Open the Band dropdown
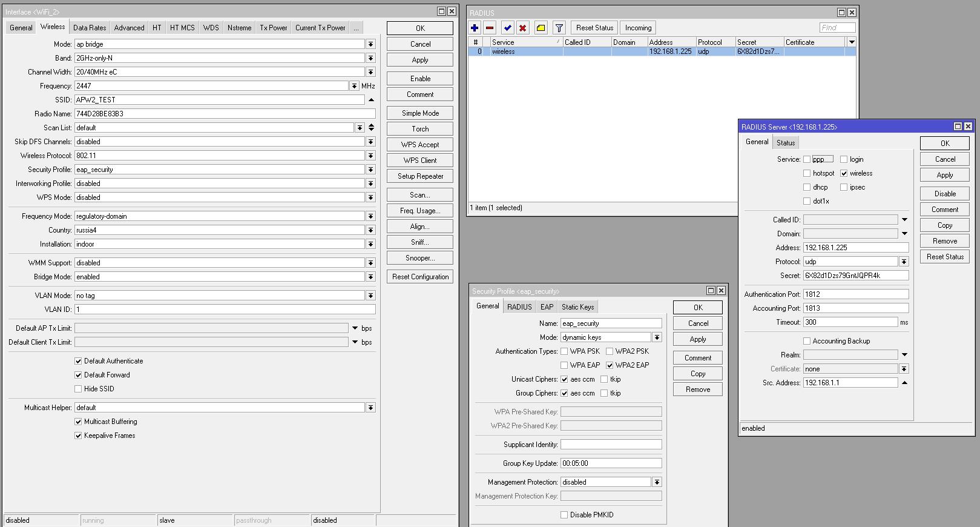Viewport: 980px width, 527px height. 371,58
